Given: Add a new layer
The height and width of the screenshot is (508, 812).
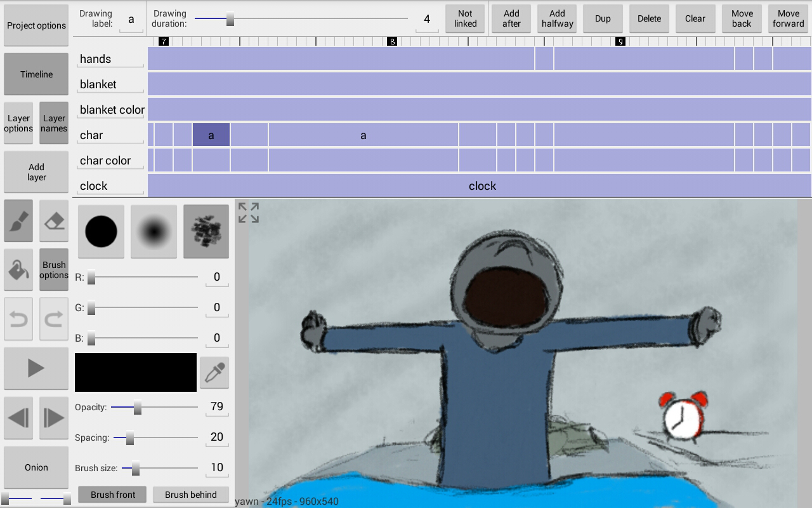Looking at the screenshot, I should coord(36,171).
